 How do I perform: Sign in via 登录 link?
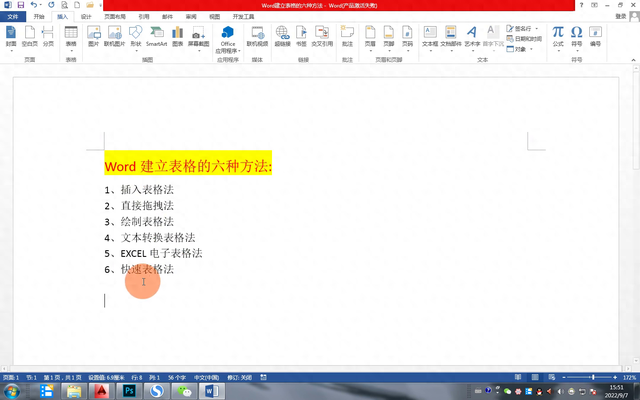click(x=620, y=16)
